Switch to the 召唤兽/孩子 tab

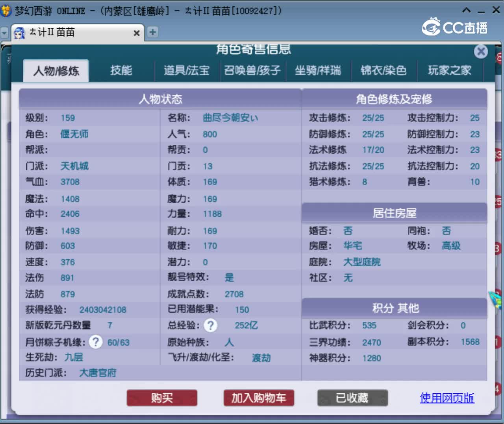(252, 70)
